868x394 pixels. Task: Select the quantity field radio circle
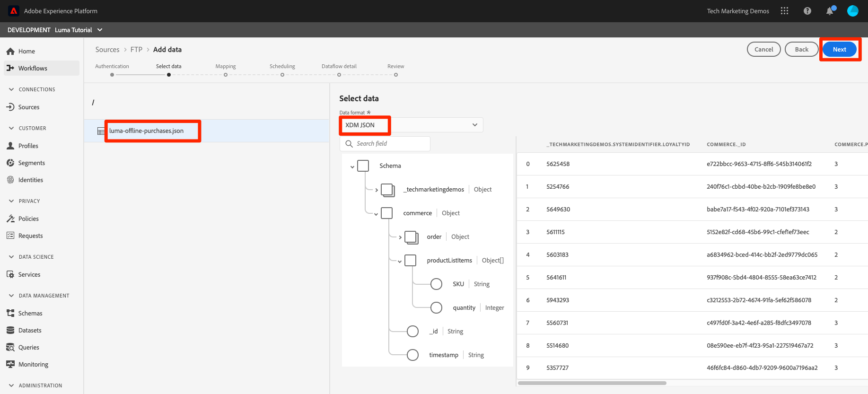coord(437,308)
